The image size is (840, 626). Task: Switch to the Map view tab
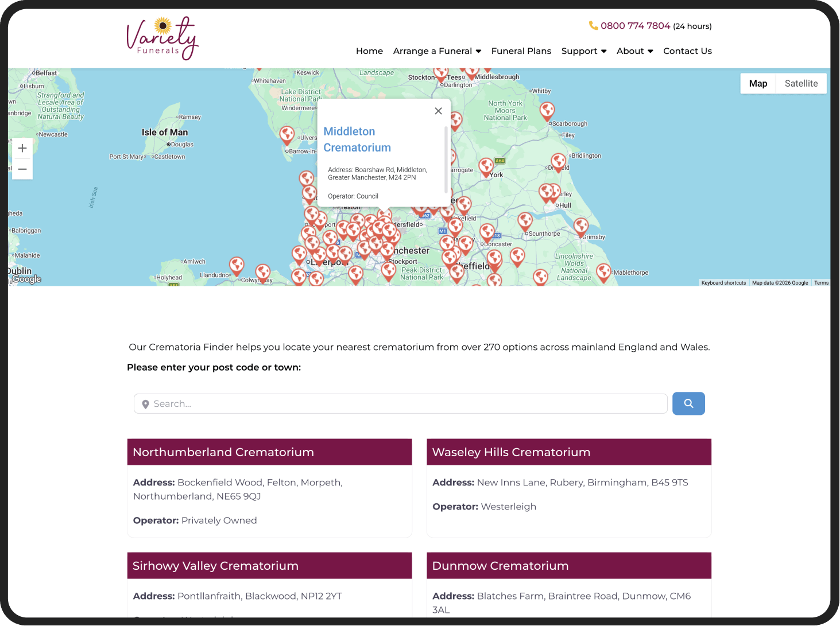click(x=758, y=84)
